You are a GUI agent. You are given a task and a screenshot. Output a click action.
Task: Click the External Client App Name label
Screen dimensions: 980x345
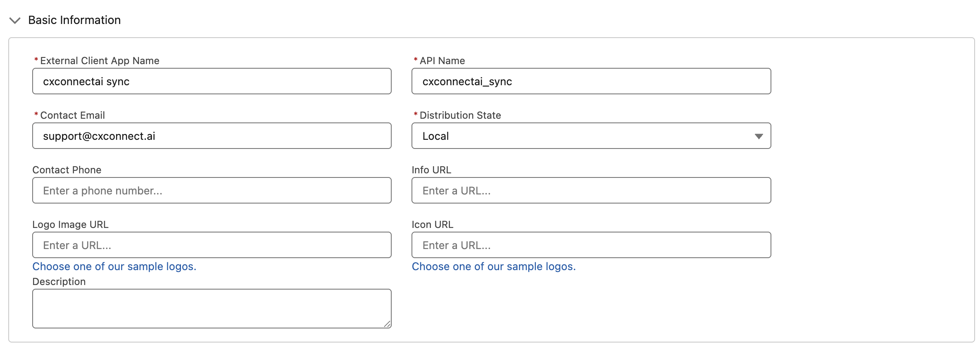(x=100, y=61)
